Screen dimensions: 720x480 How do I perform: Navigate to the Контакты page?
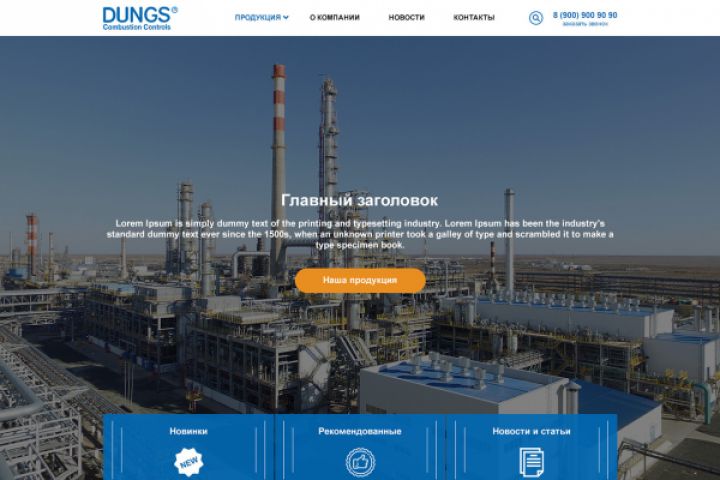point(474,17)
